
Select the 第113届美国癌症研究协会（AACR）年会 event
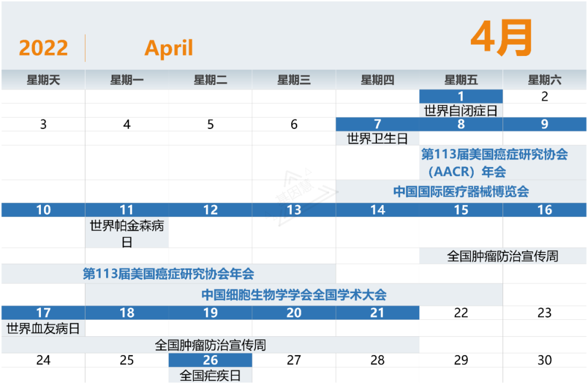click(x=494, y=163)
